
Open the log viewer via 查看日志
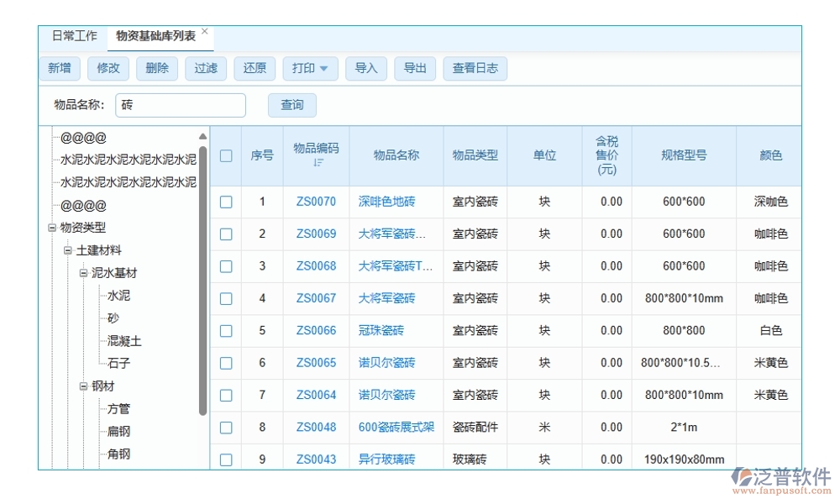(x=475, y=68)
